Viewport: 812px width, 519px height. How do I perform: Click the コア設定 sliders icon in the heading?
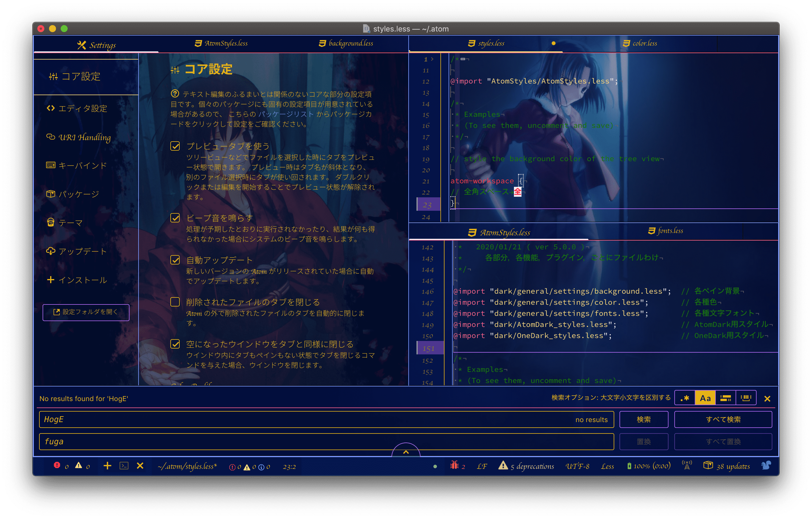click(x=175, y=70)
